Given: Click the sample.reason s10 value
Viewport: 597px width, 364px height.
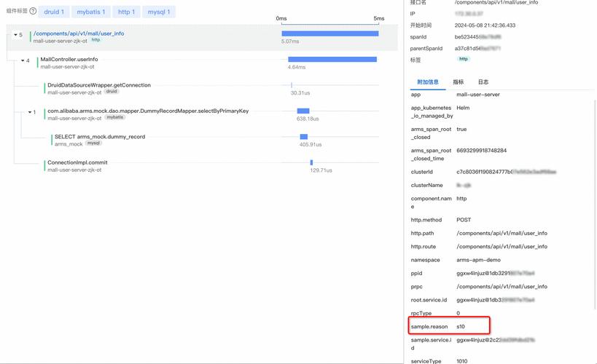Looking at the screenshot, I should click(461, 327).
